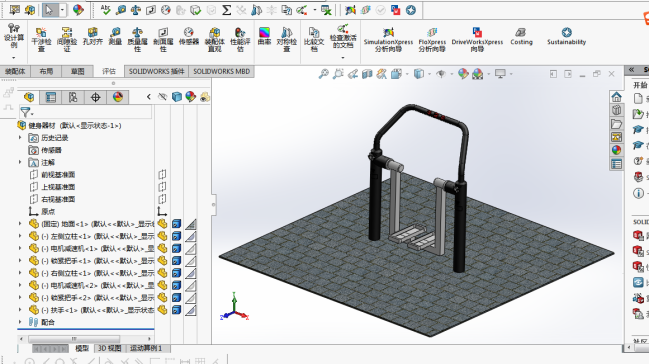
Task: Toggle display mode for 右侧立柱<1> component
Action: pyautogui.click(x=177, y=273)
